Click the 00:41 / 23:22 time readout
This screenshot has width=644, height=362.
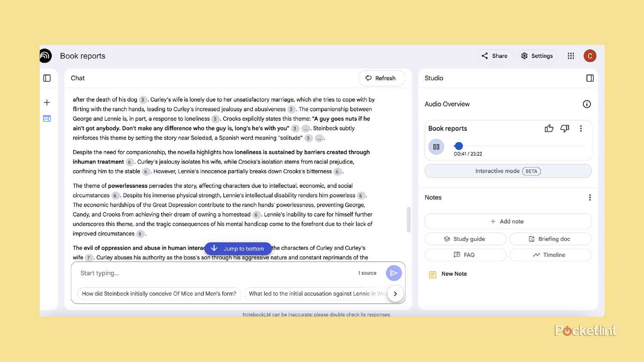point(468,154)
